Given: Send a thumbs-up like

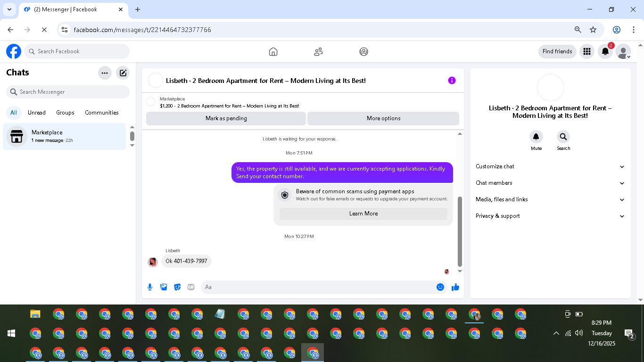Looking at the screenshot, I should (x=455, y=287).
